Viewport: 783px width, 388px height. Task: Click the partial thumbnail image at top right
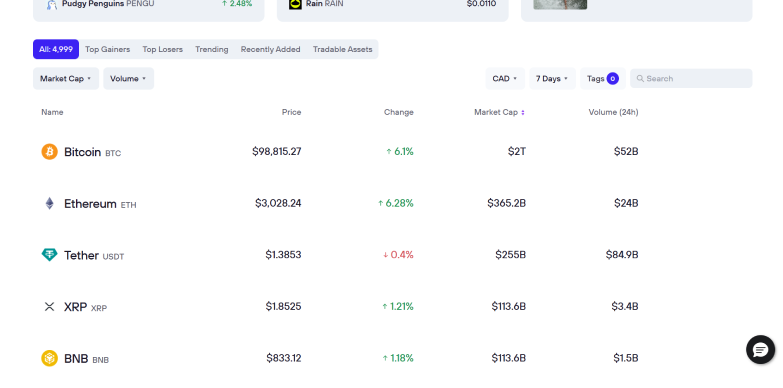coord(560,4)
